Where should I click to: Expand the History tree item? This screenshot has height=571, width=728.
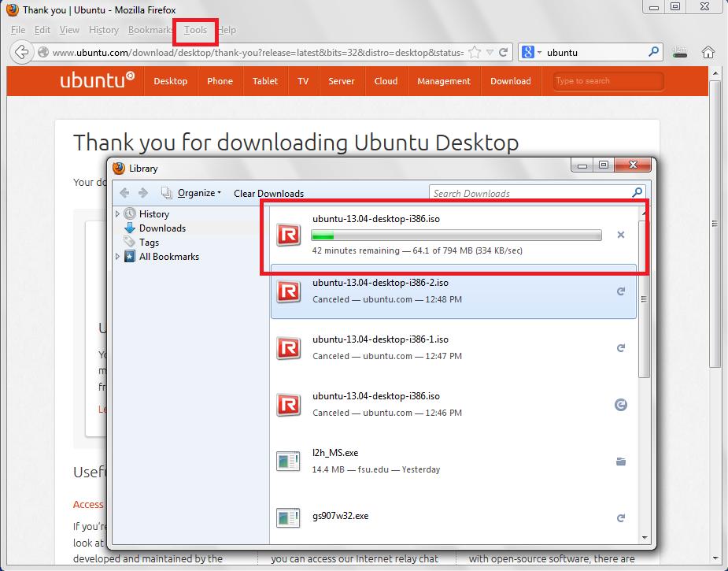[x=118, y=214]
